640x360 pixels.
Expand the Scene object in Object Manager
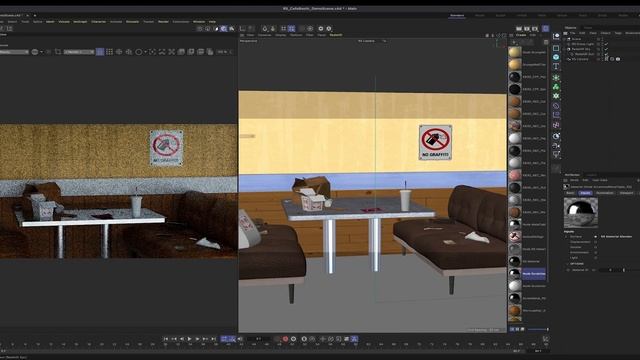click(x=565, y=39)
